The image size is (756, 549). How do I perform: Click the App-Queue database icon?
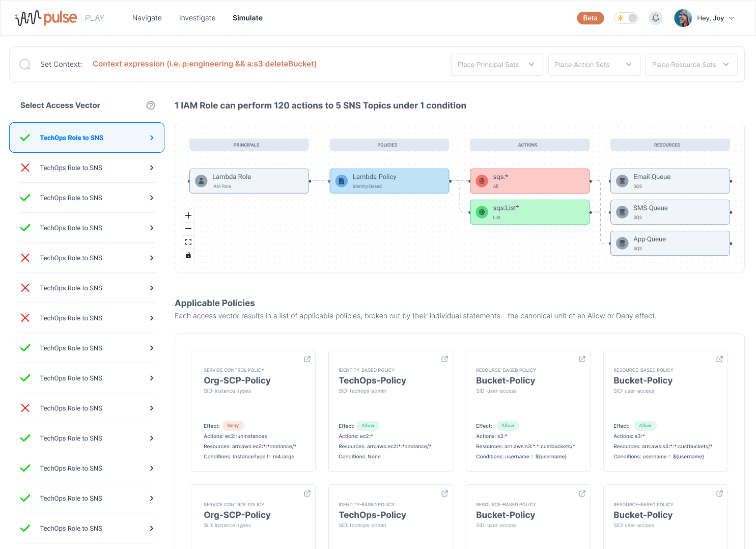point(622,243)
